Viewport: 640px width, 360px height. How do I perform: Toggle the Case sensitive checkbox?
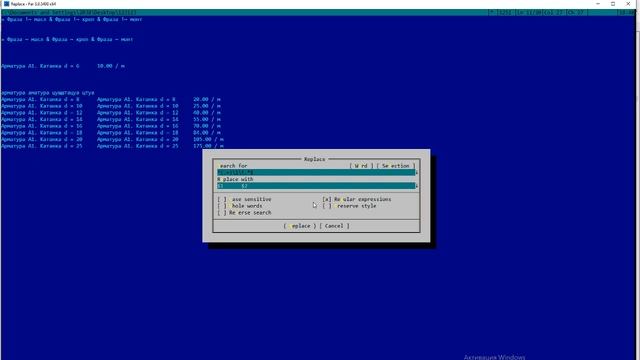pyautogui.click(x=244, y=199)
